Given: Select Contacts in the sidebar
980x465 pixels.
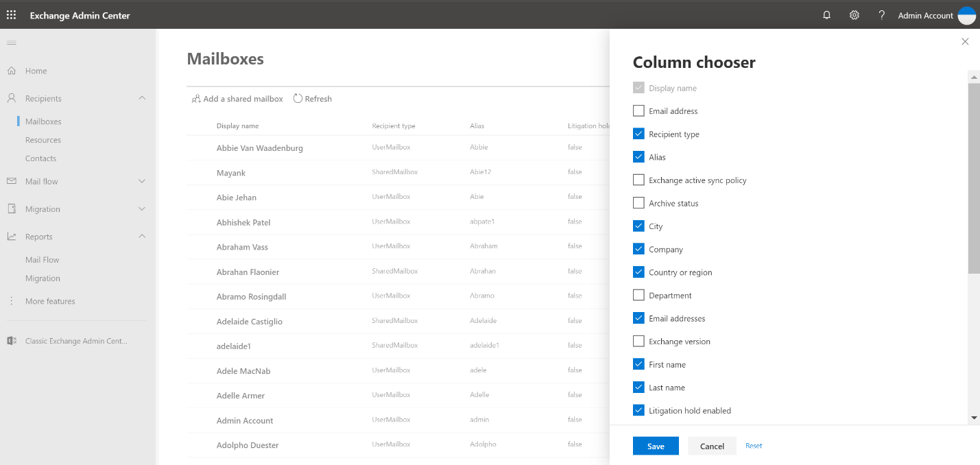Looking at the screenshot, I should (x=41, y=158).
